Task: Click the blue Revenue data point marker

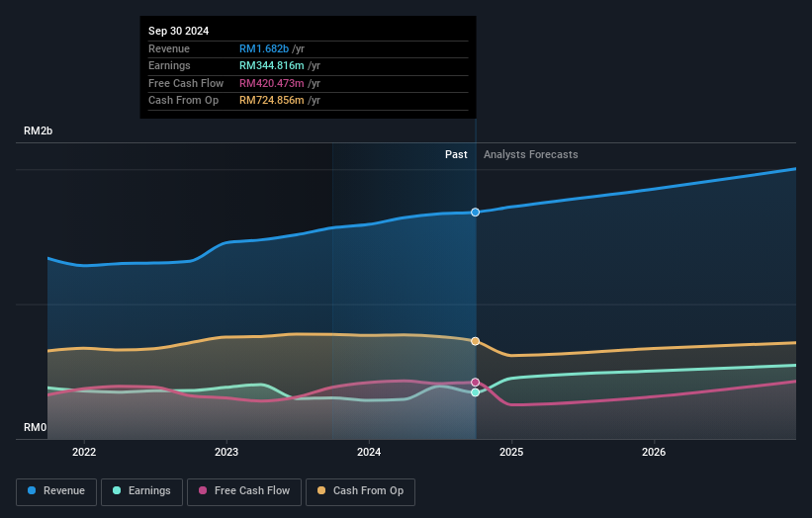Action: pyautogui.click(x=475, y=213)
